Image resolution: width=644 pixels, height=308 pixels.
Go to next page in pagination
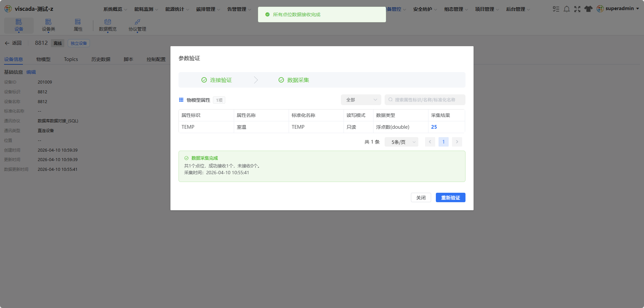tap(457, 142)
